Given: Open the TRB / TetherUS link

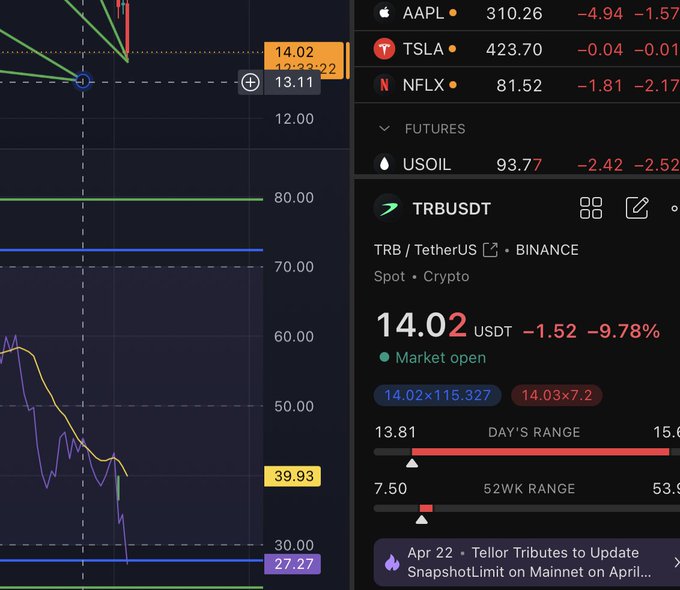Looking at the screenshot, I should [x=425, y=250].
